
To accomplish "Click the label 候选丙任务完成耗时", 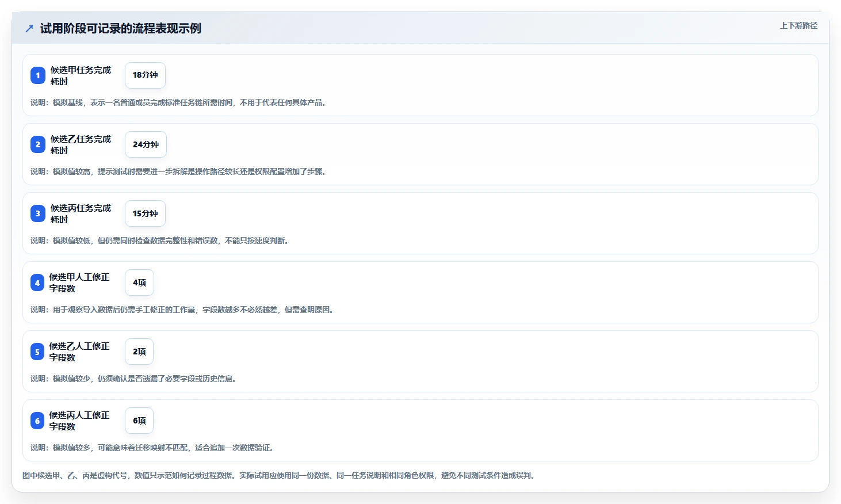I will point(81,213).
